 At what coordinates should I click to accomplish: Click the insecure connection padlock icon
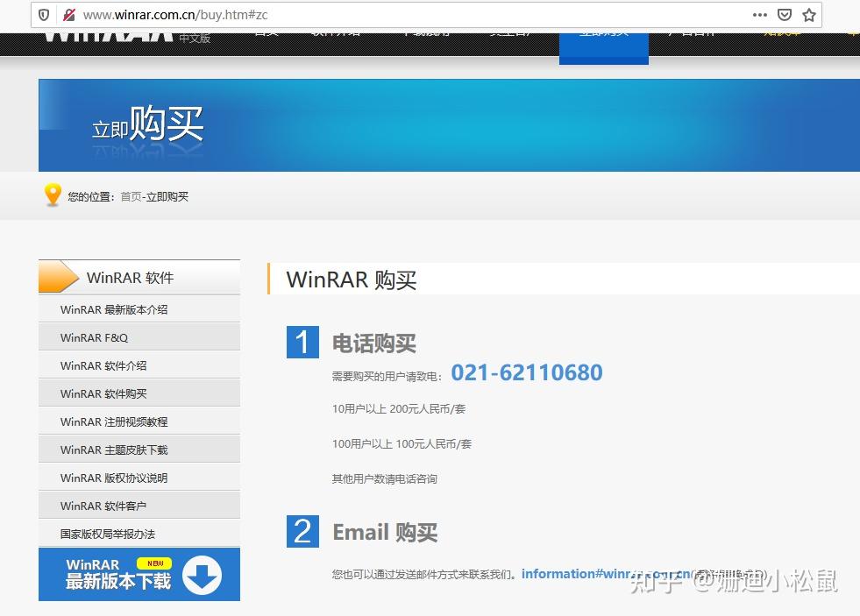click(x=69, y=15)
